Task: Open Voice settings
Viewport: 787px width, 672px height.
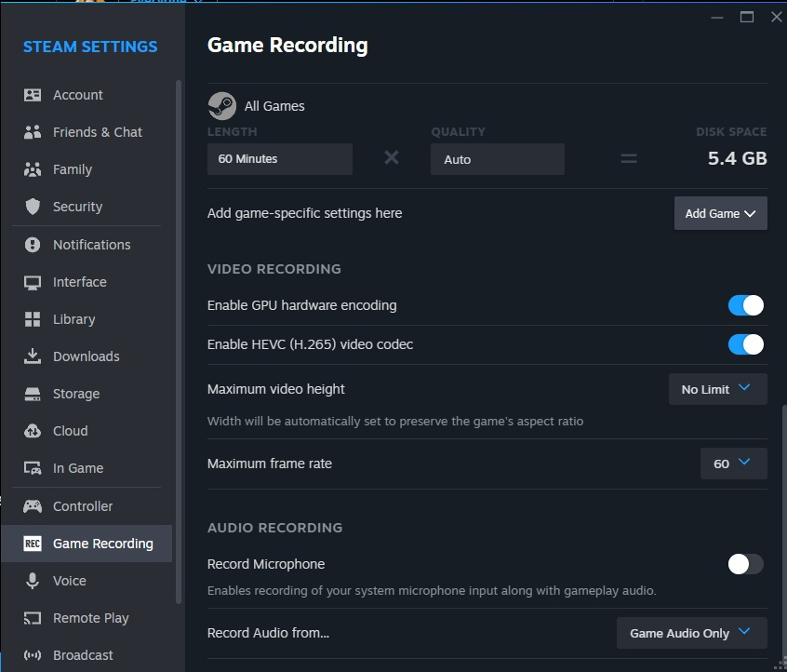Action: tap(87, 581)
